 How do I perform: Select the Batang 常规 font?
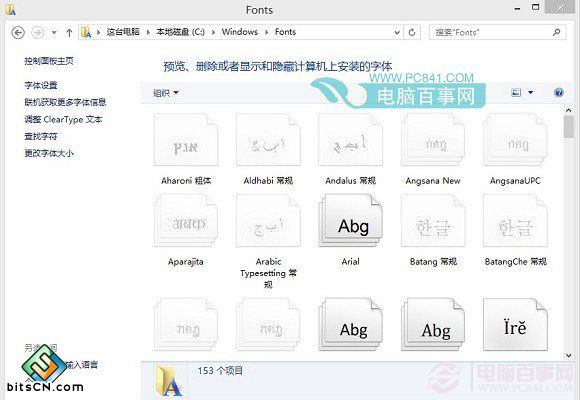(x=433, y=230)
